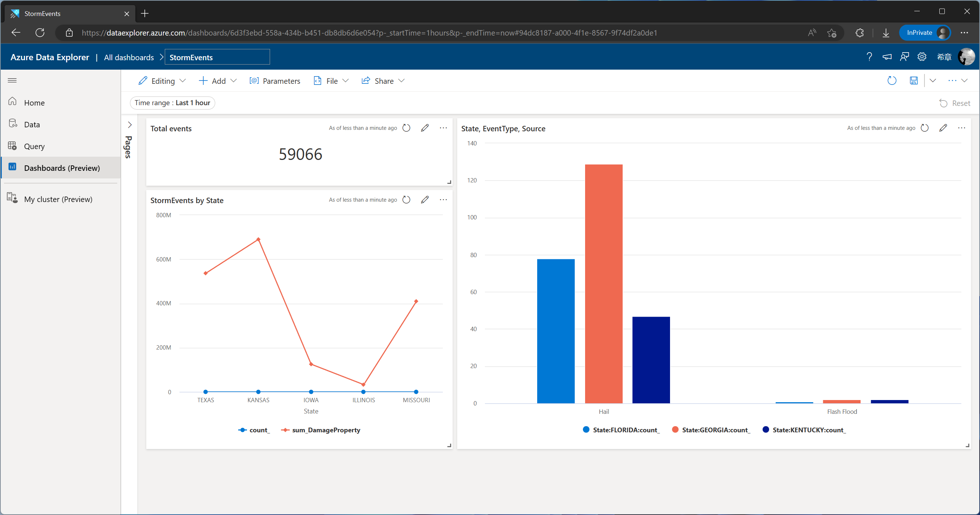The width and height of the screenshot is (980, 515).
Task: Open the Share dropdown menu
Action: click(x=383, y=81)
